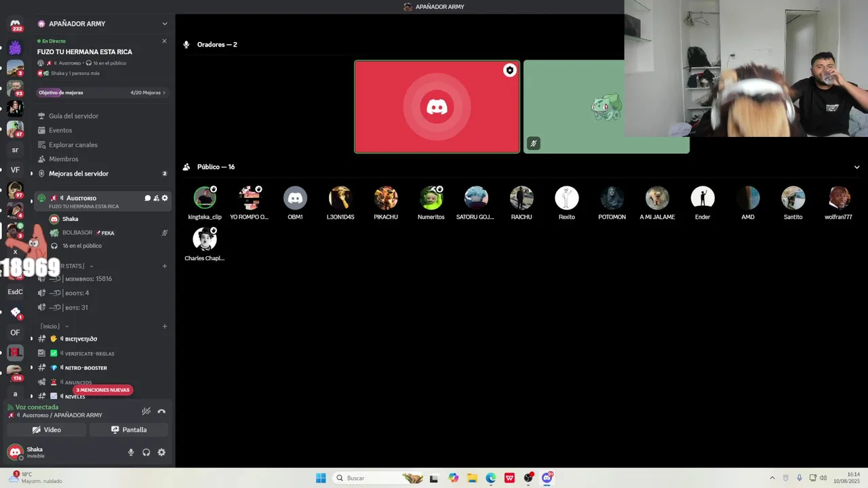Select the Auditorio stage channel
The width and height of the screenshot is (868, 488).
[102, 201]
